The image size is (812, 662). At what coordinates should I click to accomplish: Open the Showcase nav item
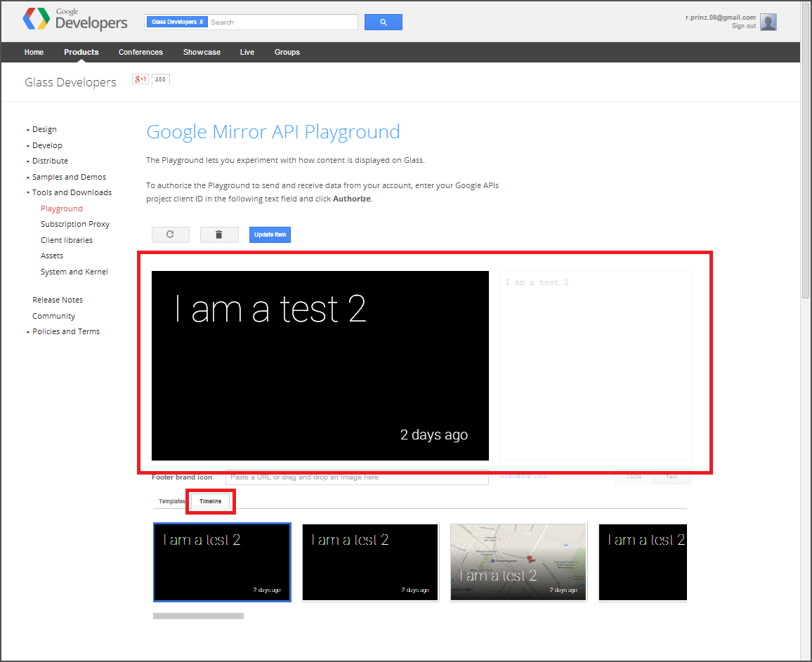[x=202, y=52]
